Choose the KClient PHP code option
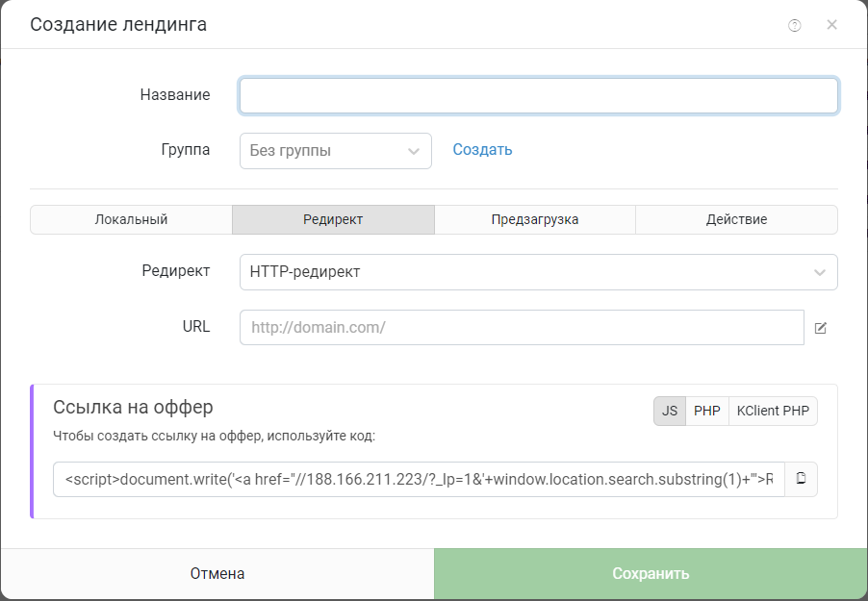 [x=773, y=411]
